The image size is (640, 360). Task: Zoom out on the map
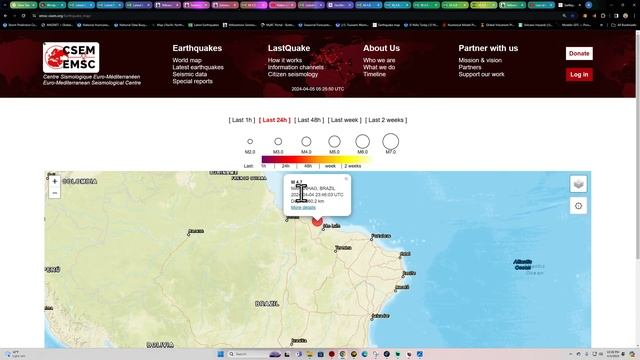(55, 193)
